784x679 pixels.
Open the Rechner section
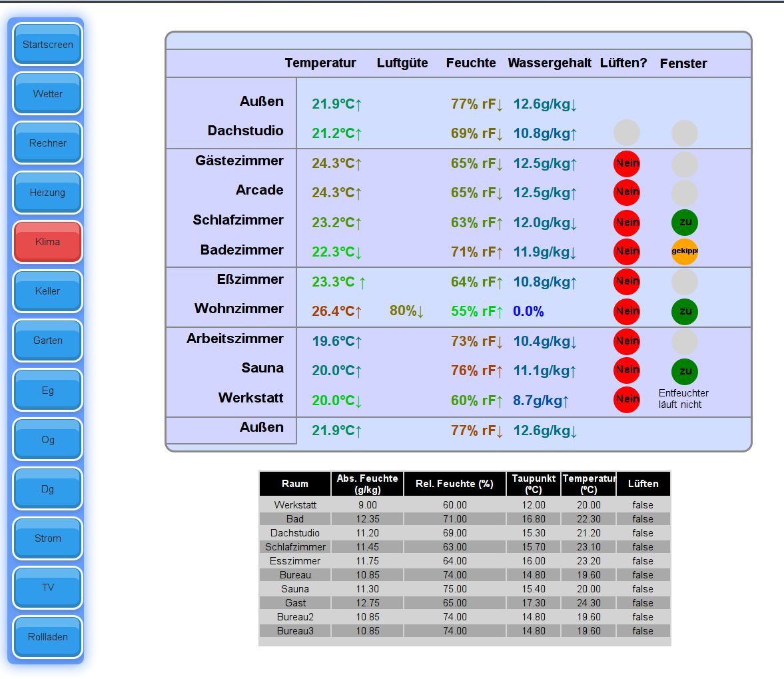(x=47, y=143)
